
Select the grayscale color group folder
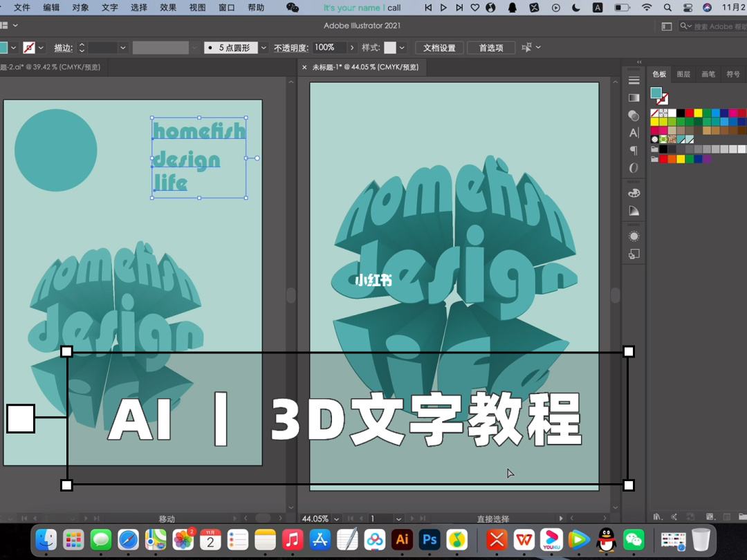654,149
